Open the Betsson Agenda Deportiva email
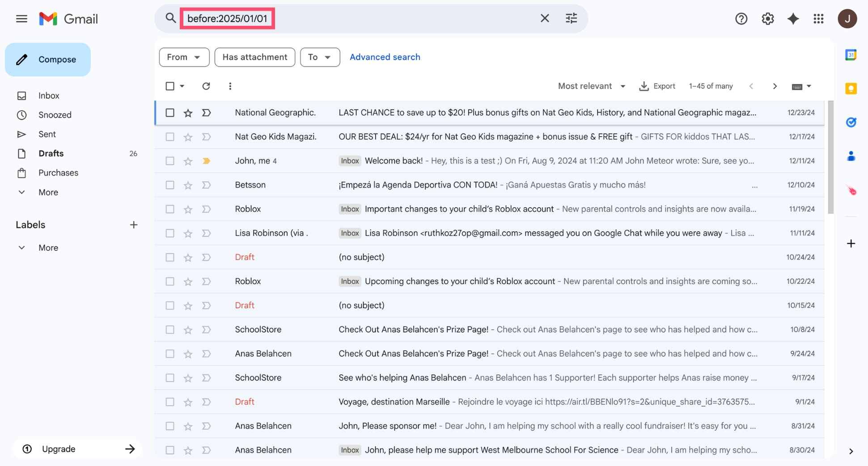The width and height of the screenshot is (868, 466). pyautogui.click(x=489, y=185)
